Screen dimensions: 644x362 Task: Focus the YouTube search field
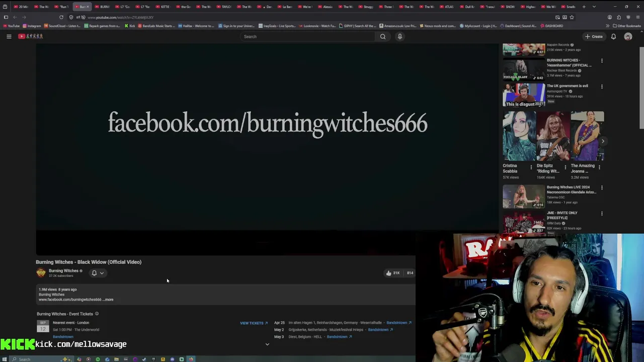click(307, 36)
